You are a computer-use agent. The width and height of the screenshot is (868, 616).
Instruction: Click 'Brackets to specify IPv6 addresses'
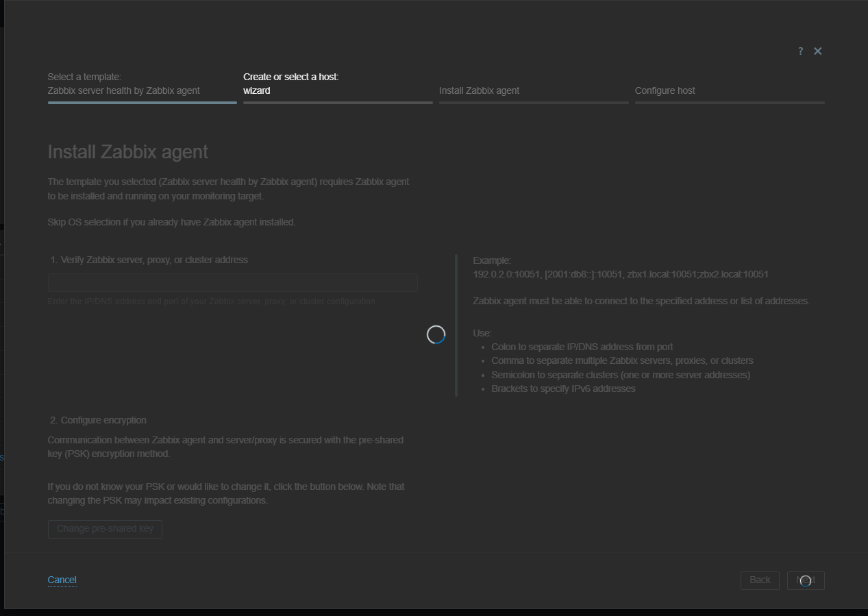click(563, 389)
